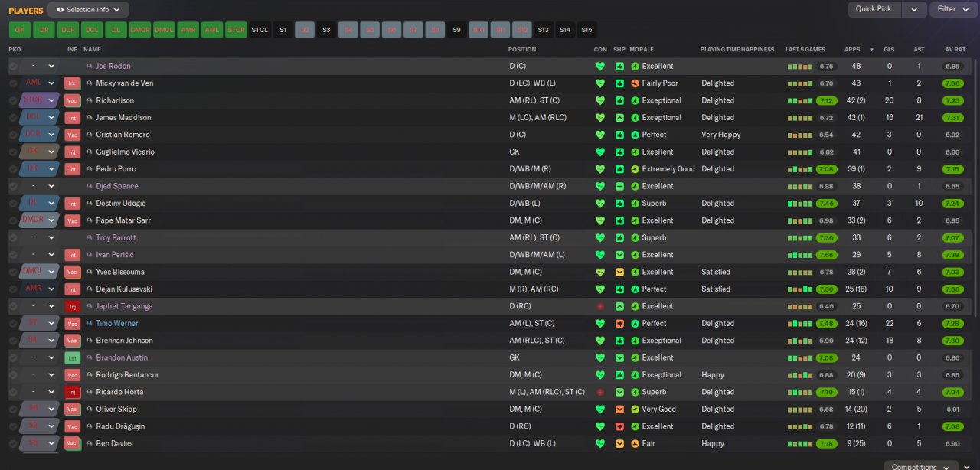This screenshot has width=980, height=470.
Task: Click the Vac status badge for Richarlison
Action: [x=73, y=100]
